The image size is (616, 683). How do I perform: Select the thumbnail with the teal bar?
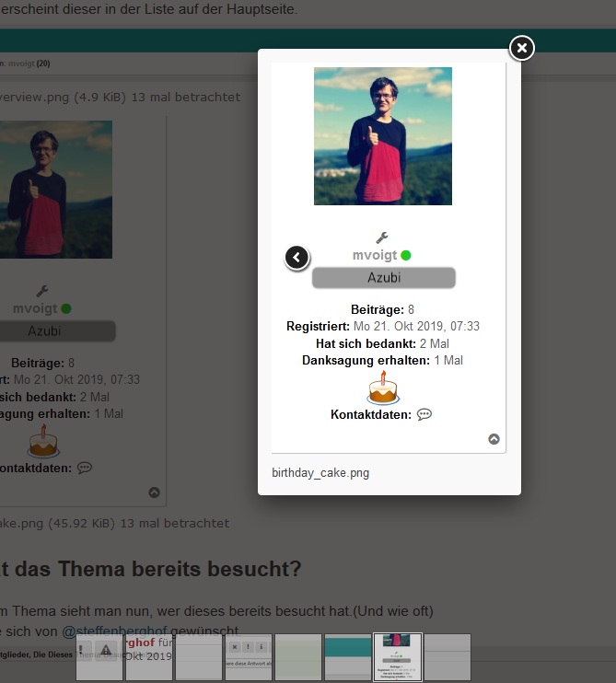pos(348,656)
